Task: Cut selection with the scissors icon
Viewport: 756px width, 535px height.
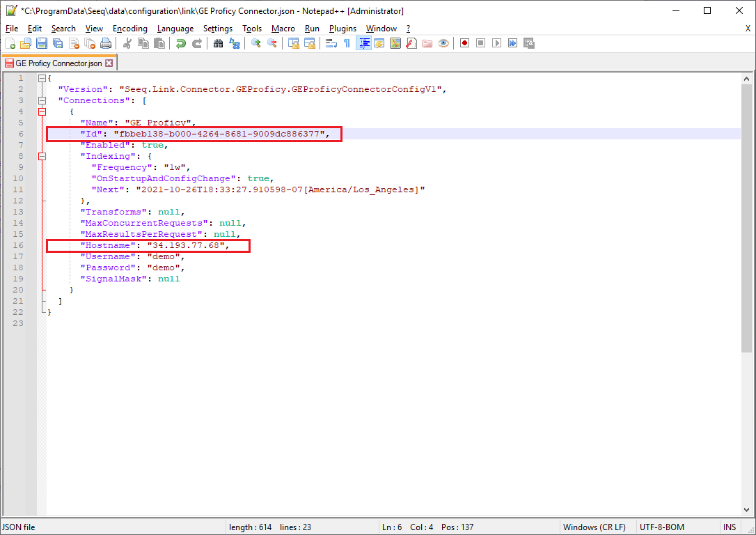Action: [127, 43]
